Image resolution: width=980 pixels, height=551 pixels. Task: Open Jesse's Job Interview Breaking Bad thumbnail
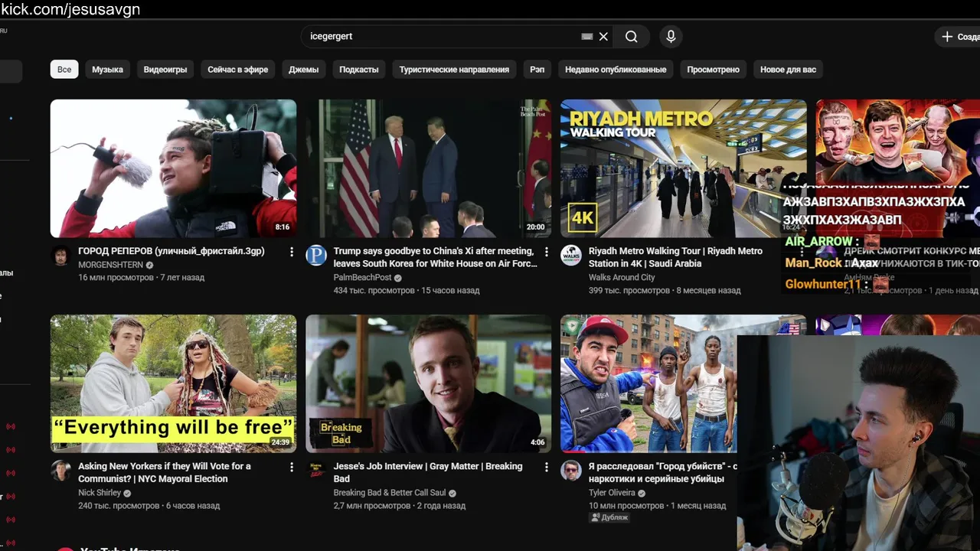pyautogui.click(x=428, y=383)
